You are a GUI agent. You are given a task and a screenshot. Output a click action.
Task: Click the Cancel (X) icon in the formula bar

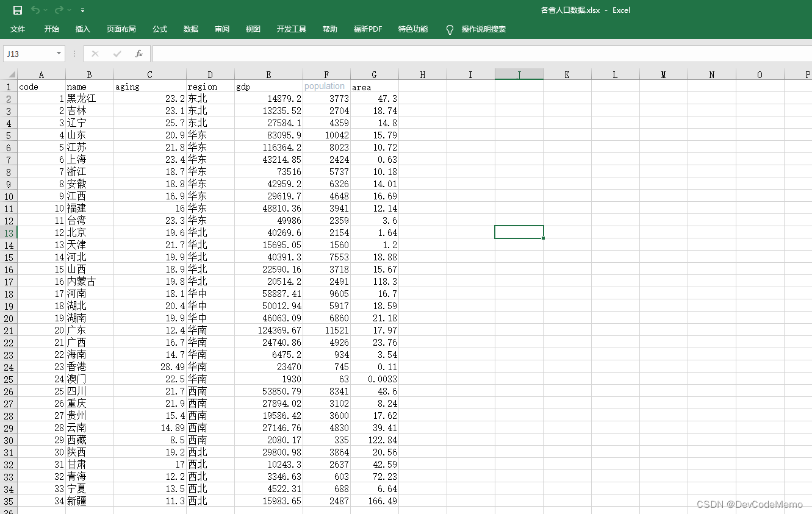tap(95, 54)
